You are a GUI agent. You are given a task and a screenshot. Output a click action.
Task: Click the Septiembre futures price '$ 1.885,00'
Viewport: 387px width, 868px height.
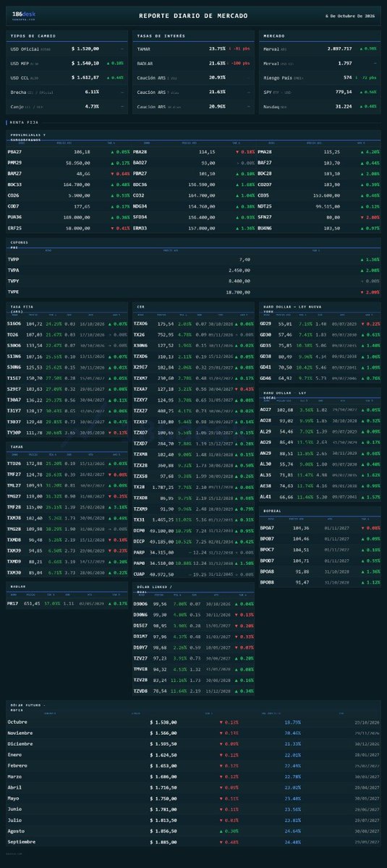coord(163,843)
